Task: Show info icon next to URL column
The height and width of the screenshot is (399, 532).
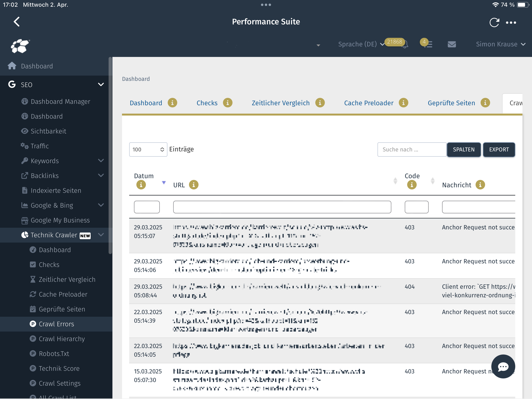Action: [194, 185]
